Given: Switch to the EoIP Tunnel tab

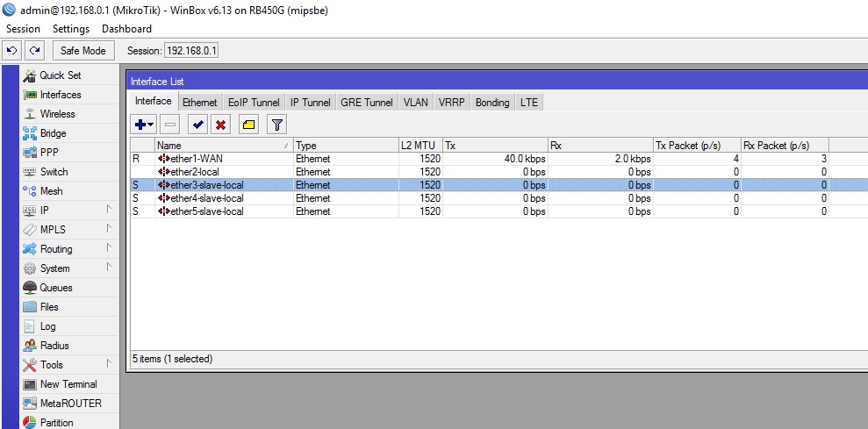Looking at the screenshot, I should click(x=254, y=103).
